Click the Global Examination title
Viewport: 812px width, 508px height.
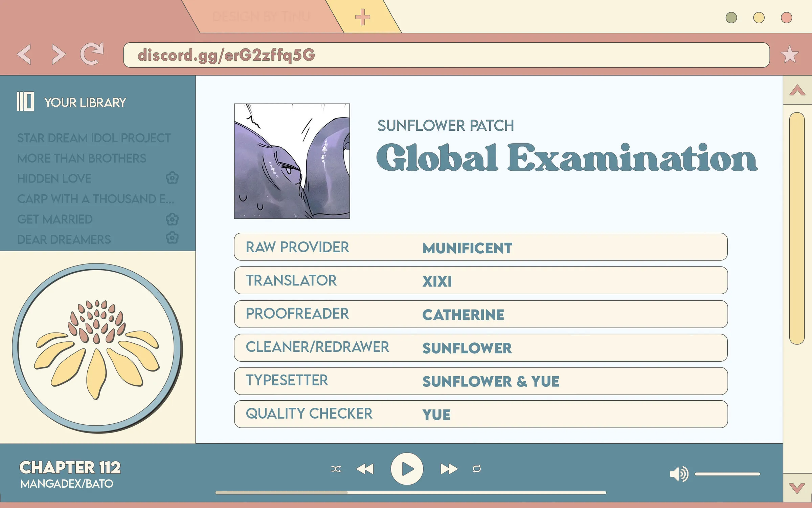coord(567,157)
